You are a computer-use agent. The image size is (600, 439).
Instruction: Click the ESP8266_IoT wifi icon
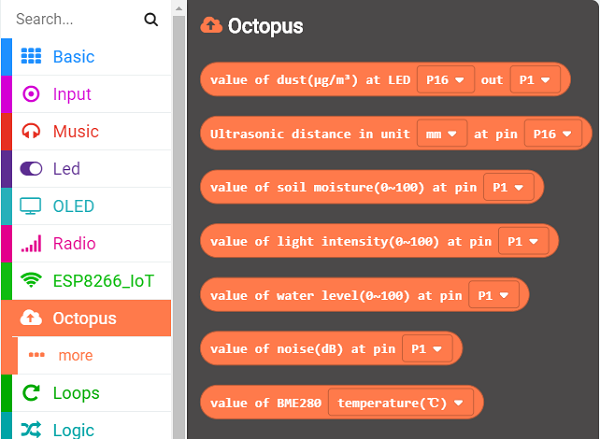[31, 280]
